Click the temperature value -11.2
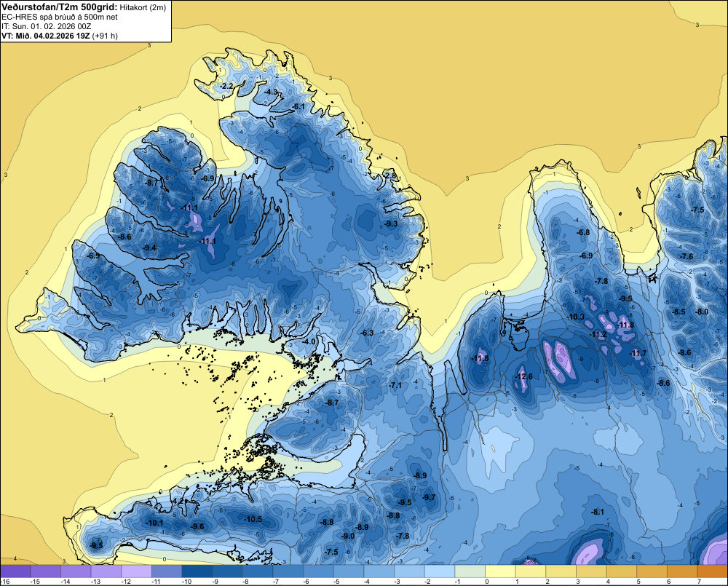 pyautogui.click(x=598, y=334)
